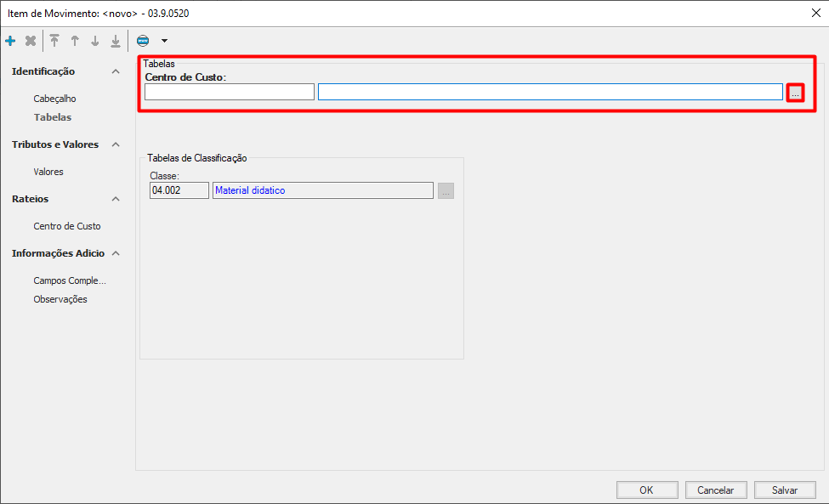
Task: Collapse the Identificação section
Action: tap(116, 72)
